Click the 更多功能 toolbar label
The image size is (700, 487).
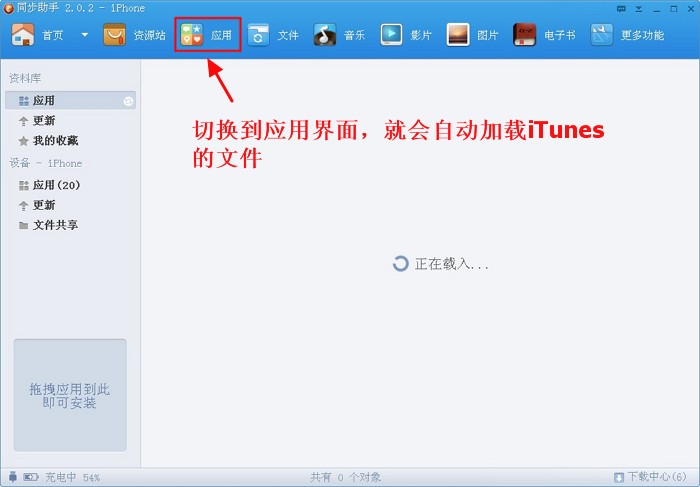[x=642, y=35]
